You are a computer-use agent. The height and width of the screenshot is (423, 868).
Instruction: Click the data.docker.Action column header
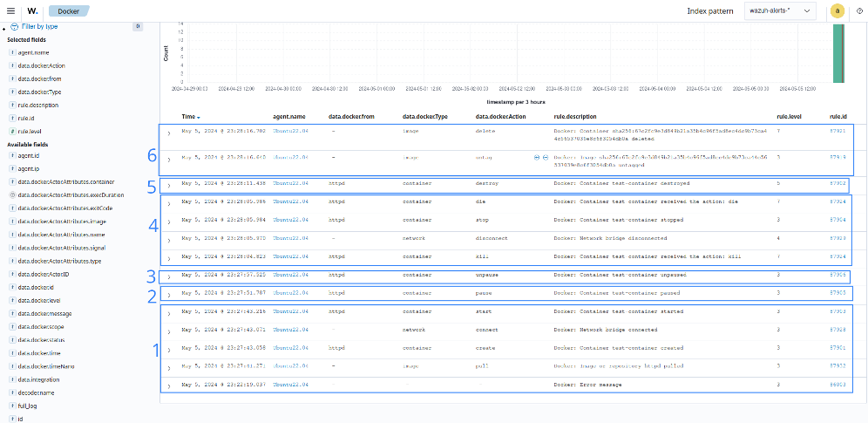click(x=501, y=117)
